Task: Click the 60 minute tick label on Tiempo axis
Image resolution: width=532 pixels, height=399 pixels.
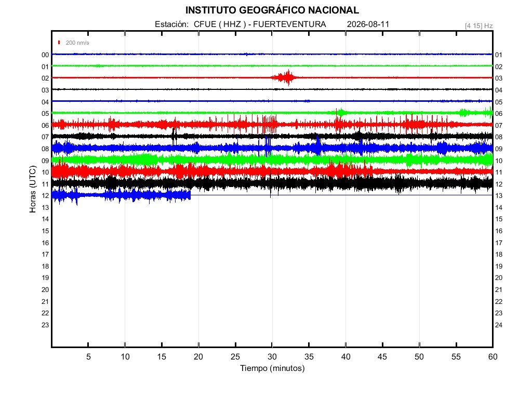Action: coord(493,356)
